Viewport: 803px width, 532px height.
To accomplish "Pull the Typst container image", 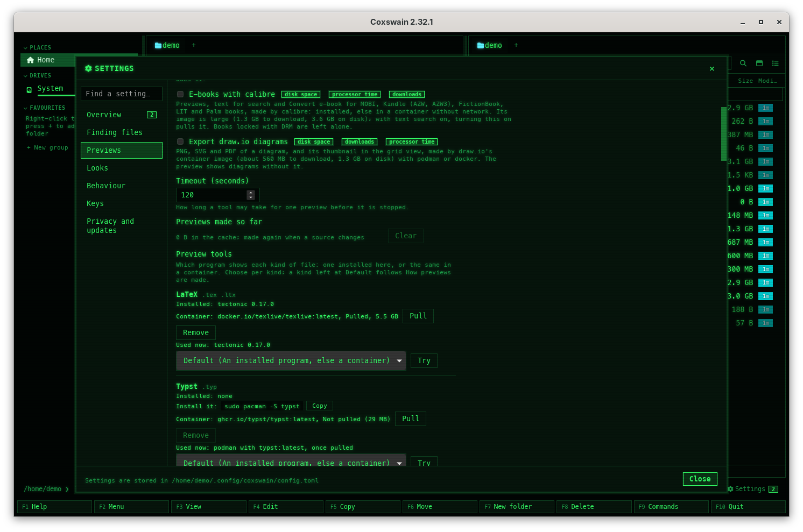I will coord(411,419).
